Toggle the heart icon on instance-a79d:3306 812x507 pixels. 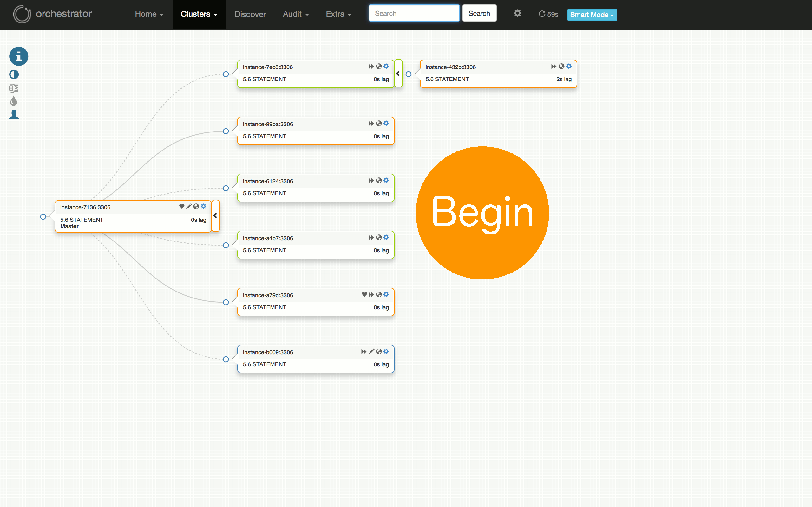click(364, 294)
